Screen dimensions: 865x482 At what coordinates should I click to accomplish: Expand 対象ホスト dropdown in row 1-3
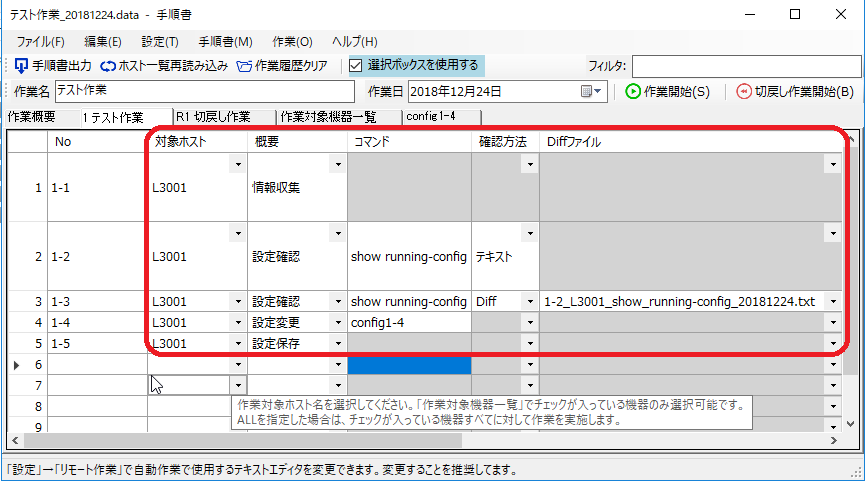237,301
